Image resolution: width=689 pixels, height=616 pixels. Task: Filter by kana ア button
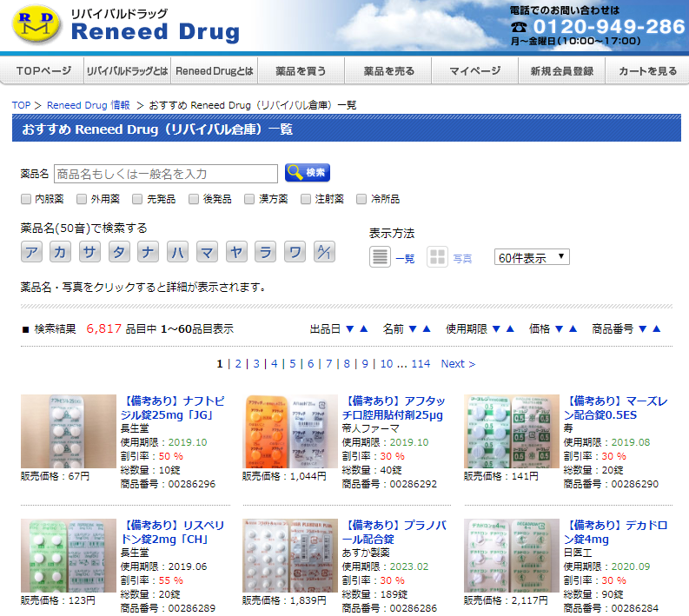(31, 252)
